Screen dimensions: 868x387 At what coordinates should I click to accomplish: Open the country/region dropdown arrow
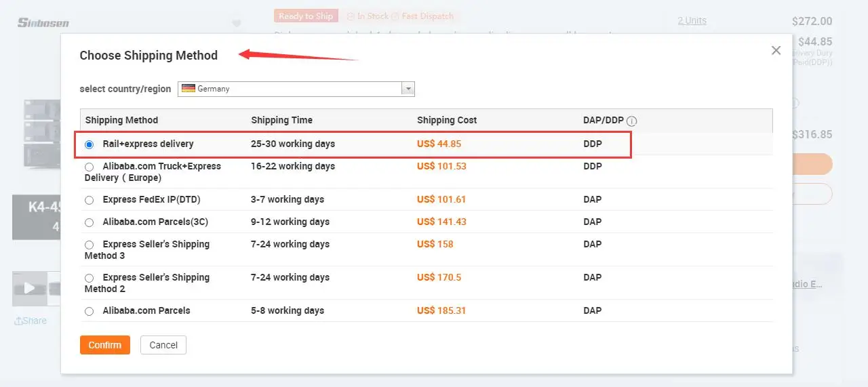pos(408,89)
